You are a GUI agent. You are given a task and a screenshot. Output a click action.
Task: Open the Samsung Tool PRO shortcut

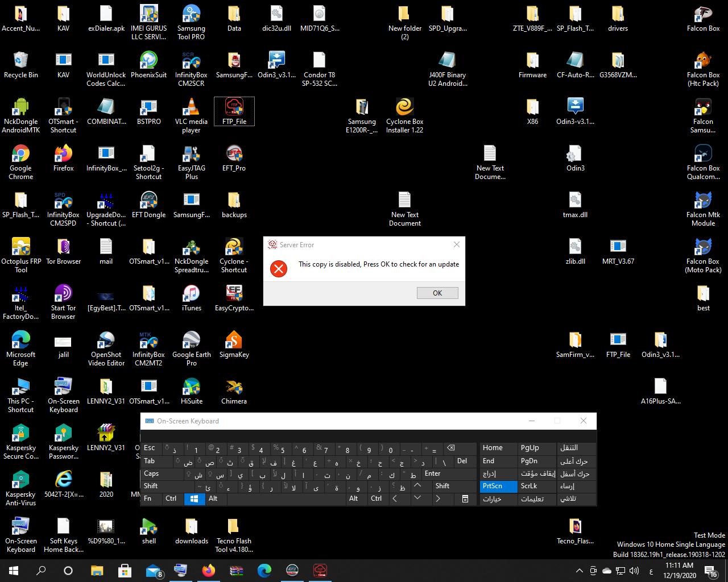(192, 22)
